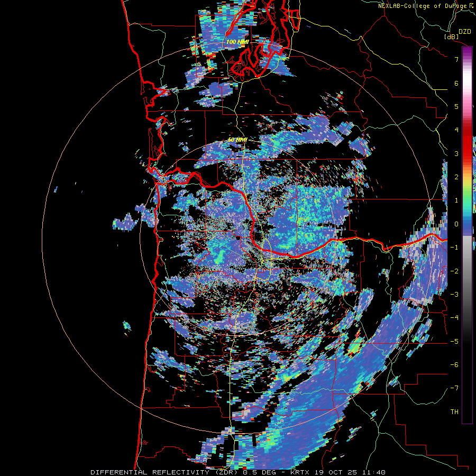Image resolution: width=476 pixels, height=476 pixels.
Task: Click the 2 value on color scale
Action: [x=456, y=177]
